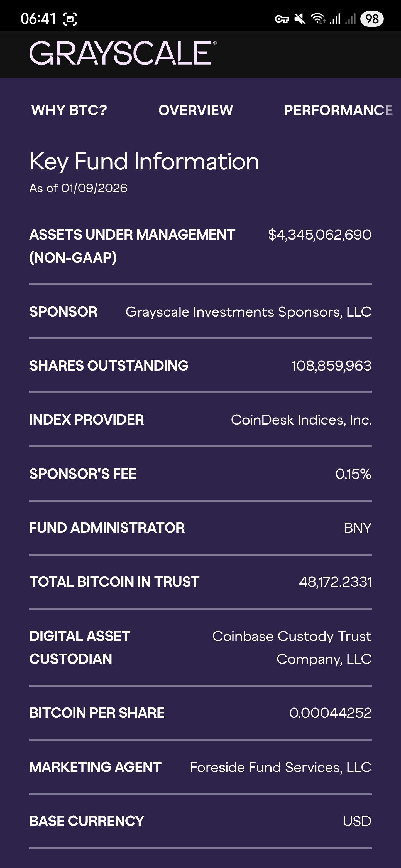Switch to the OVERVIEW tab

pos(195,110)
